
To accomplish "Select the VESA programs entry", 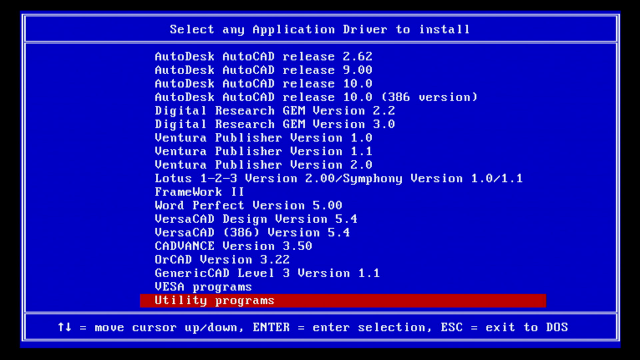I will [203, 287].
